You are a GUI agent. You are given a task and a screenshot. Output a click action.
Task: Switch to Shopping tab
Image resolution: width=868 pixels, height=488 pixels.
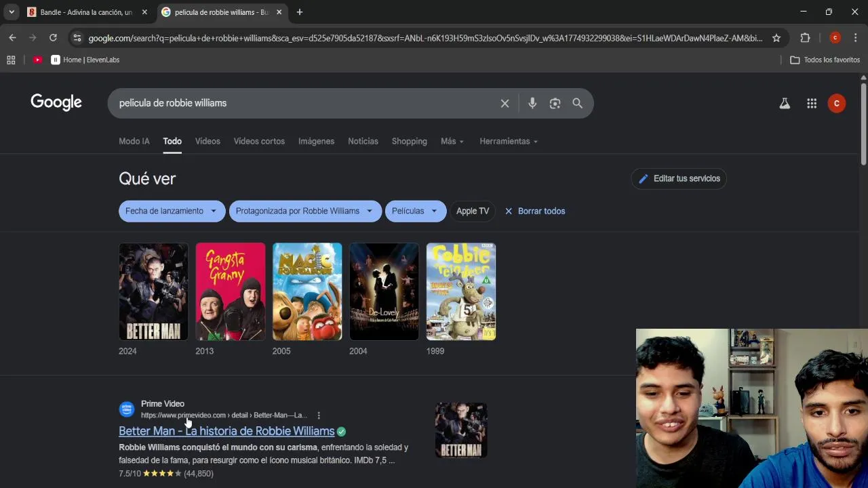[x=410, y=141]
